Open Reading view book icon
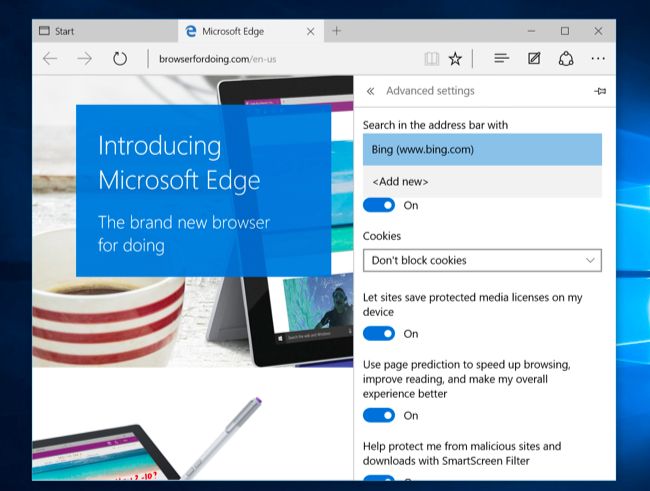The image size is (650, 491). pyautogui.click(x=432, y=59)
